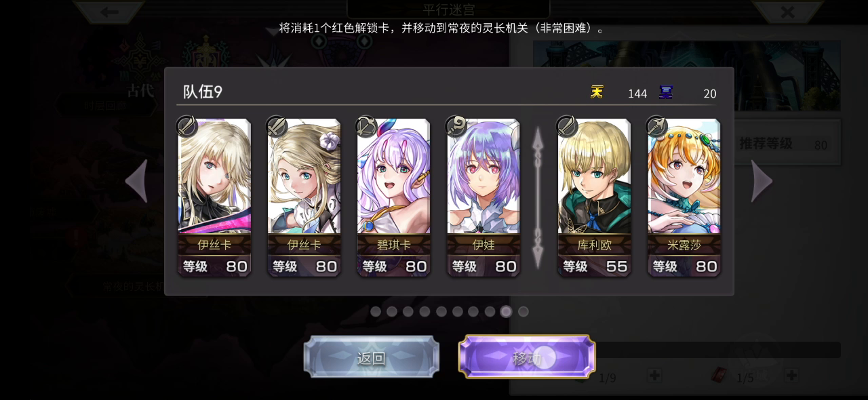Go to next team with right arrow

(762, 181)
